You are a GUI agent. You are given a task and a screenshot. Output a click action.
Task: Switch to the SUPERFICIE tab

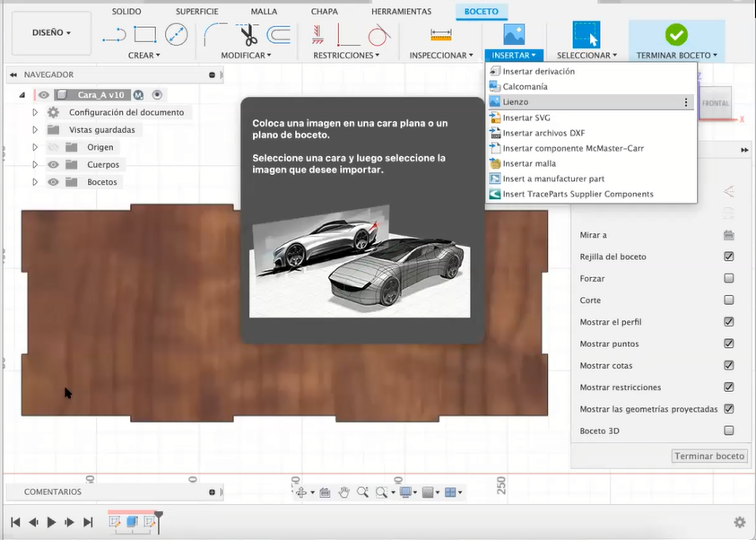tap(195, 12)
